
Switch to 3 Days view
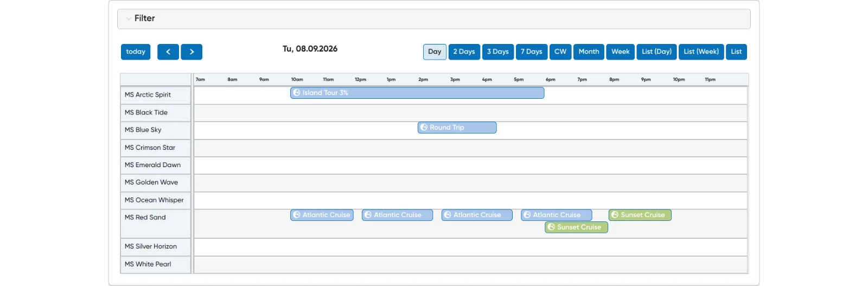[x=498, y=52]
